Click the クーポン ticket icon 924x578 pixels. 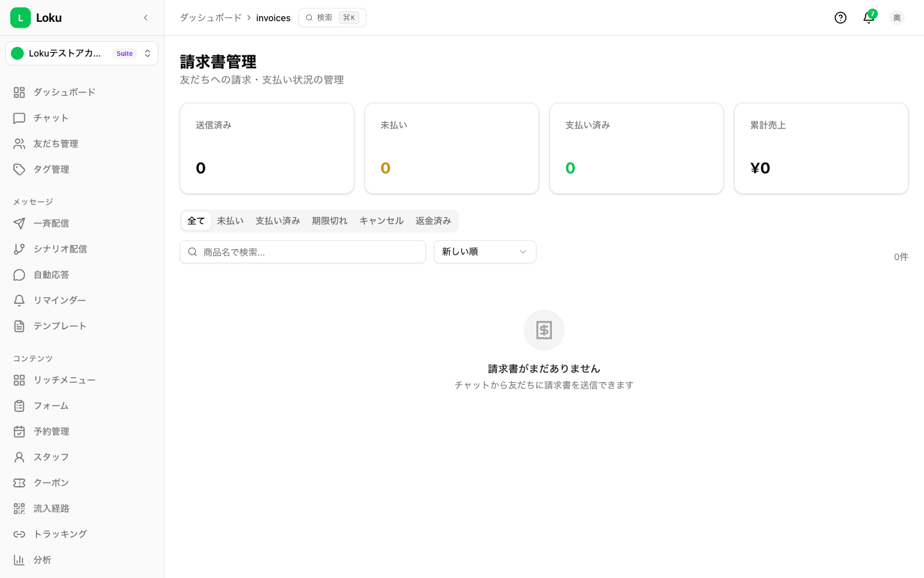pos(19,483)
